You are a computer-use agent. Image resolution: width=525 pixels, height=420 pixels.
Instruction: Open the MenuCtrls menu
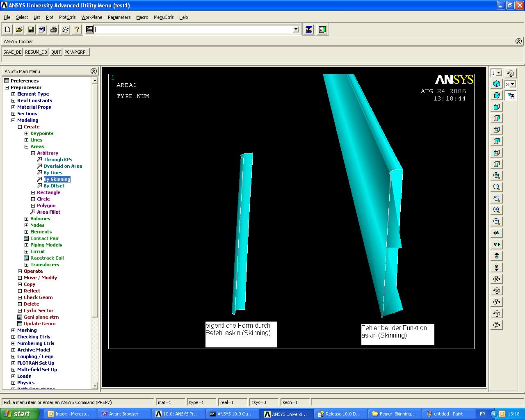click(x=164, y=17)
